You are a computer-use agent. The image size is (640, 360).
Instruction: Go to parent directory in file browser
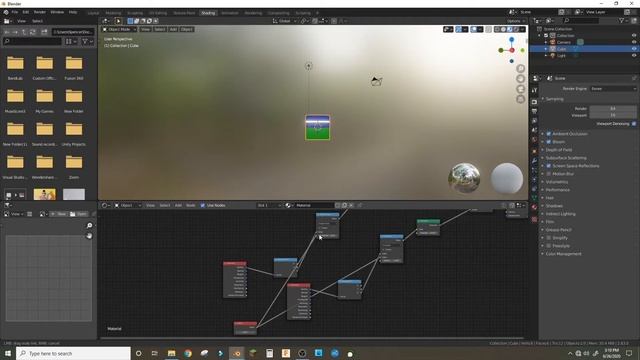(x=24, y=32)
